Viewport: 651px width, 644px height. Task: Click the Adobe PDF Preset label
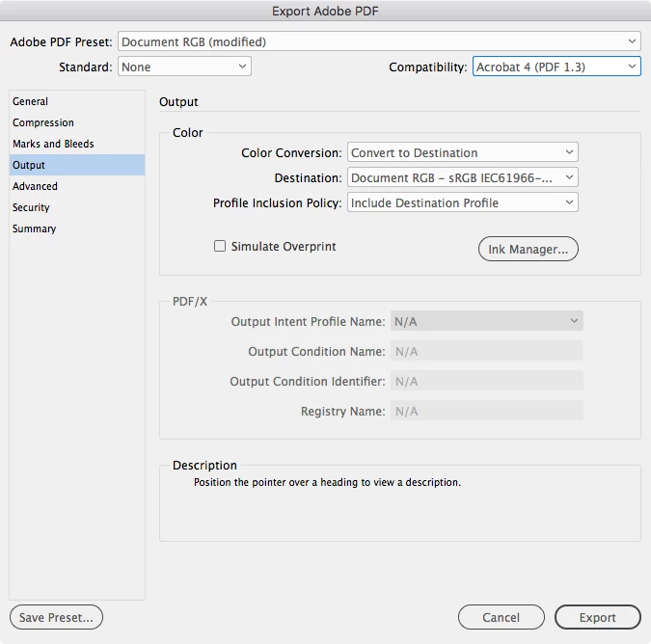[61, 42]
